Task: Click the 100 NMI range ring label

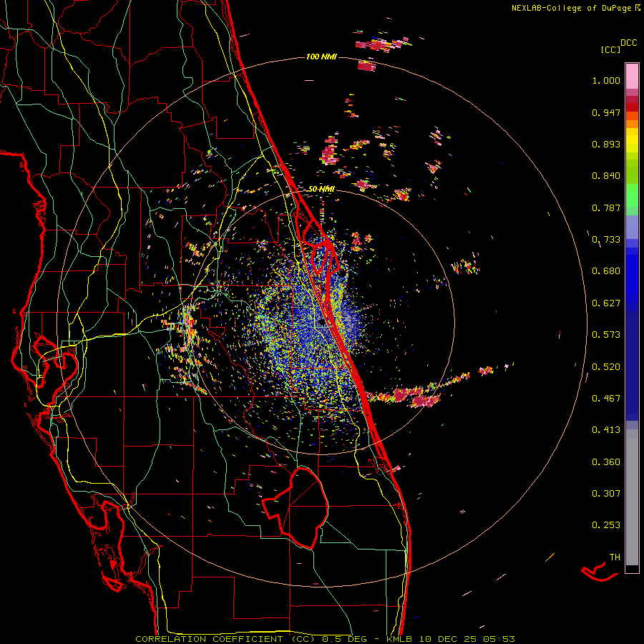Action: 321,57
